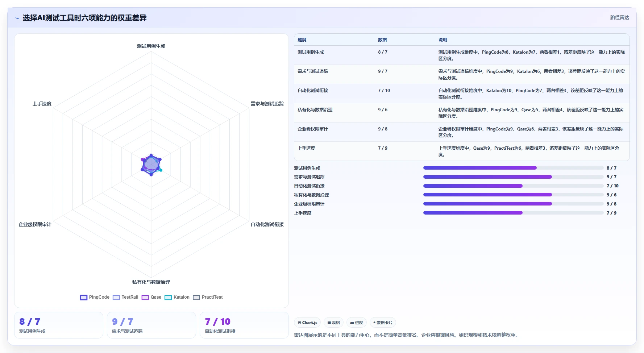Viewport: 644px width, 353px height.
Task: Click the 需求与测试追踪 radar axis label
Action: [267, 104]
